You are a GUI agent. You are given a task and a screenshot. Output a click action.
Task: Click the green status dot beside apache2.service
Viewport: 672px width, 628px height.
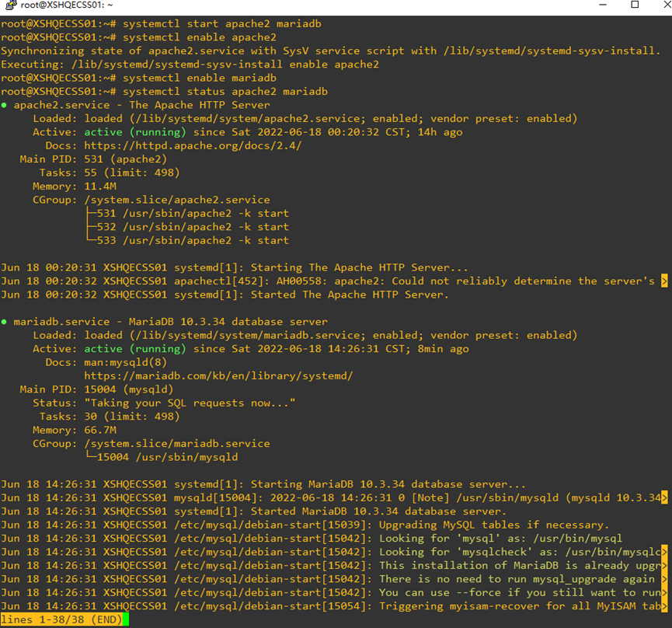4,105
